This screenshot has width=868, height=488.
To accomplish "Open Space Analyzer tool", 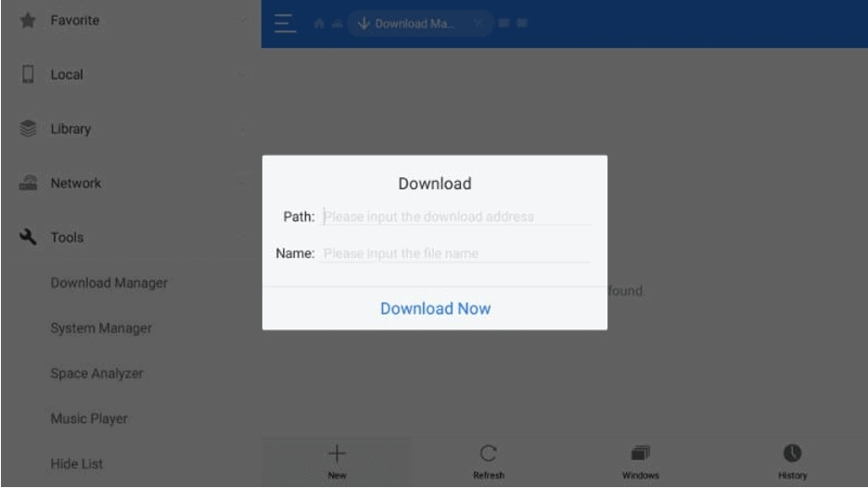I will pos(96,374).
